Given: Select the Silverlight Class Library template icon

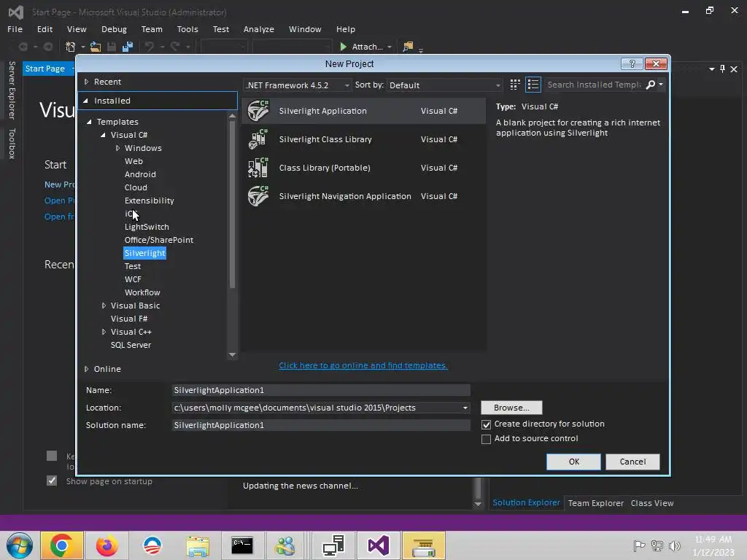Looking at the screenshot, I should pyautogui.click(x=258, y=139).
